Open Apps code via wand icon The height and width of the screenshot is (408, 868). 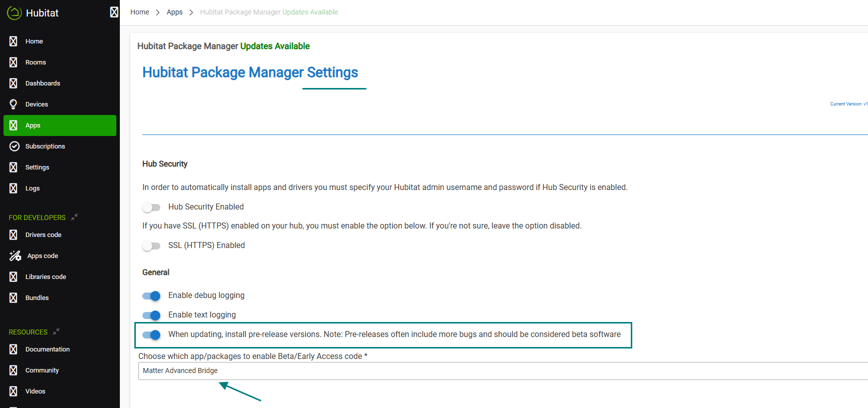(15, 255)
